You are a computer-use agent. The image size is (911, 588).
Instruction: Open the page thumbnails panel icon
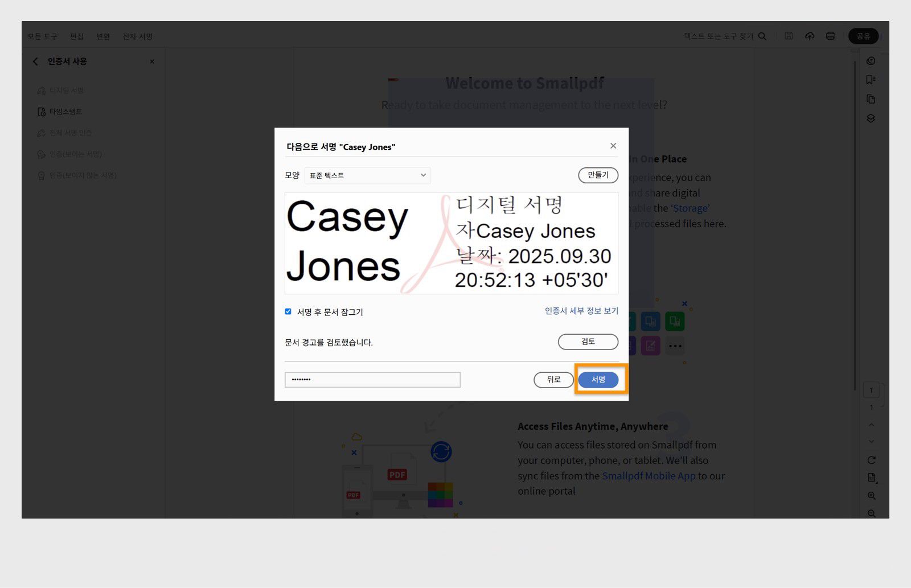coord(871,99)
